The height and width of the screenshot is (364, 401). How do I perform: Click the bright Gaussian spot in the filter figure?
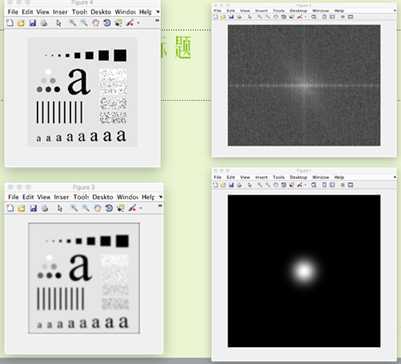304,271
